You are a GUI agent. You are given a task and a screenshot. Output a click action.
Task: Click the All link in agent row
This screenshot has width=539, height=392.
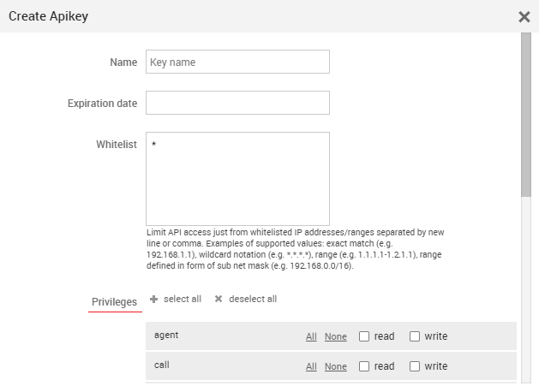pos(311,337)
